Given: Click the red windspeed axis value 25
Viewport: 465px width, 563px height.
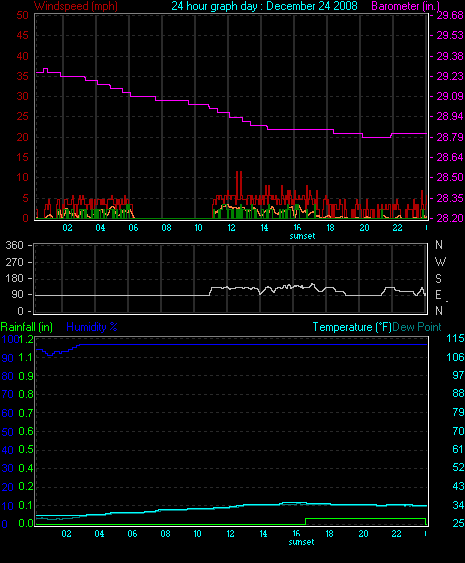Looking at the screenshot, I should tap(23, 116).
